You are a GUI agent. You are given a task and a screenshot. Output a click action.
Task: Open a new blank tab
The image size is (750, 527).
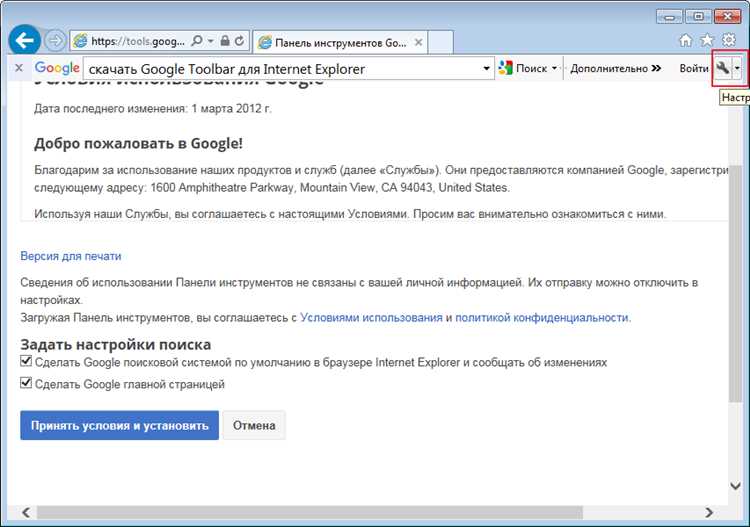441,43
